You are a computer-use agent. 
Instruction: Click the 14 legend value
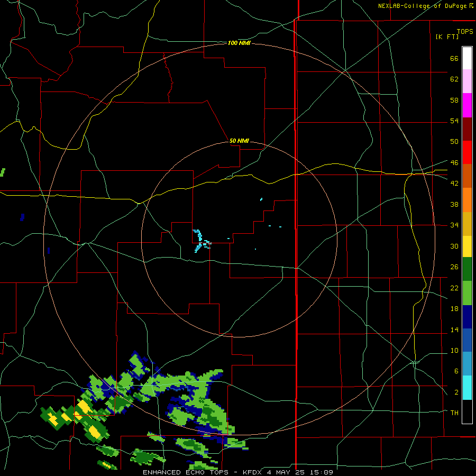[454, 329]
